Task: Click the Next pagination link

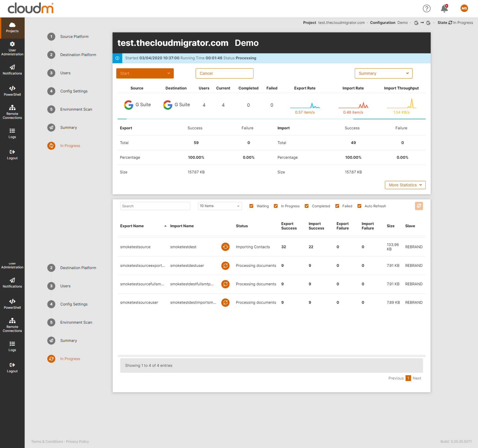Action: [x=417, y=378]
